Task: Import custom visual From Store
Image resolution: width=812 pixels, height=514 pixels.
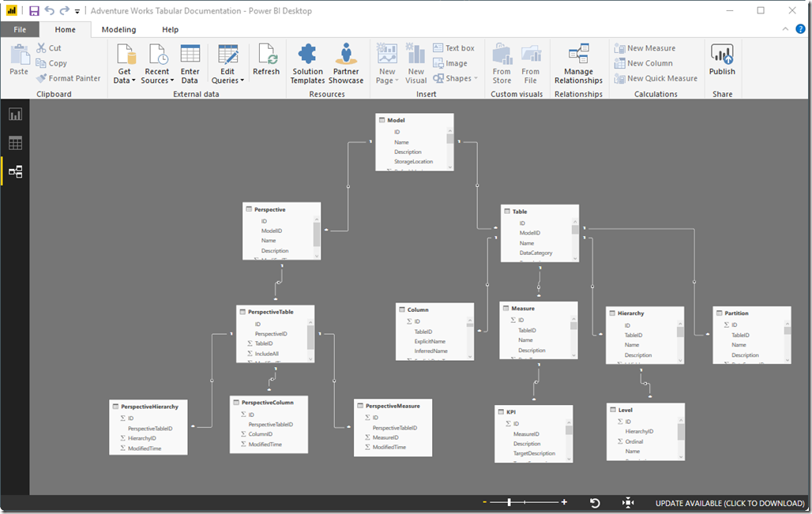Action: pyautogui.click(x=502, y=64)
